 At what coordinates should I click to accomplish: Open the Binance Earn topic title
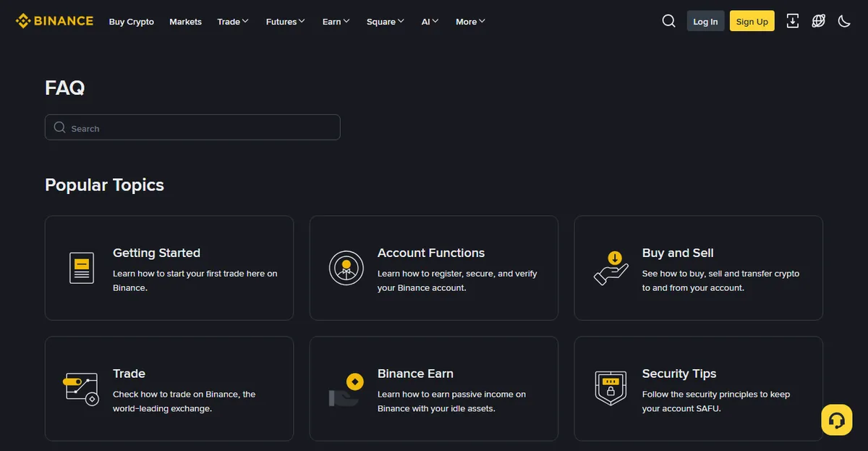point(415,374)
